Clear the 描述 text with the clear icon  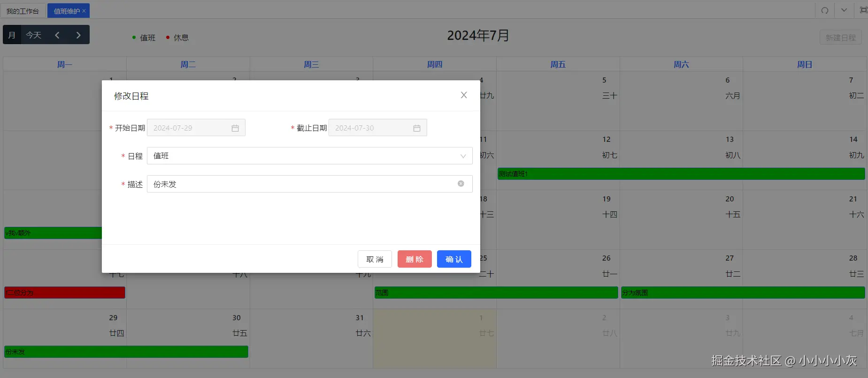461,184
